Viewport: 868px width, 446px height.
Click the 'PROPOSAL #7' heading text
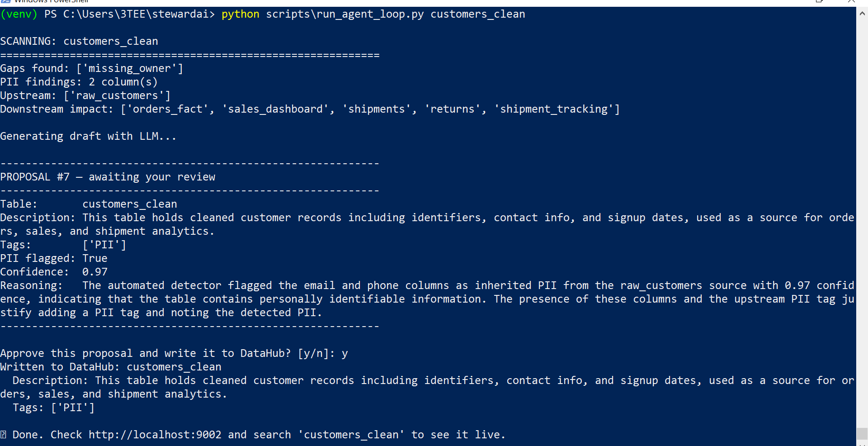(35, 177)
